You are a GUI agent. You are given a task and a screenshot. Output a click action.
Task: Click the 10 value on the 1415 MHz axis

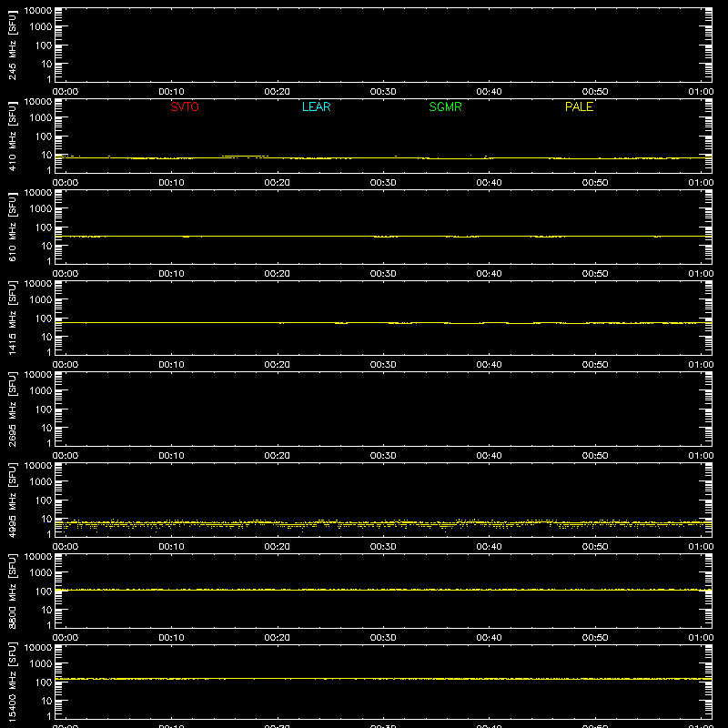pyautogui.click(x=46, y=337)
